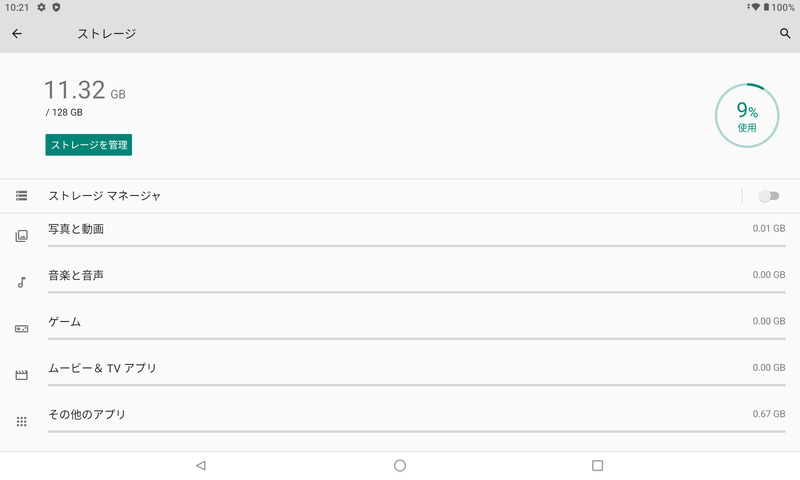Click the other apps grid icon
Viewport: 800px width, 480px height.
tap(21, 422)
